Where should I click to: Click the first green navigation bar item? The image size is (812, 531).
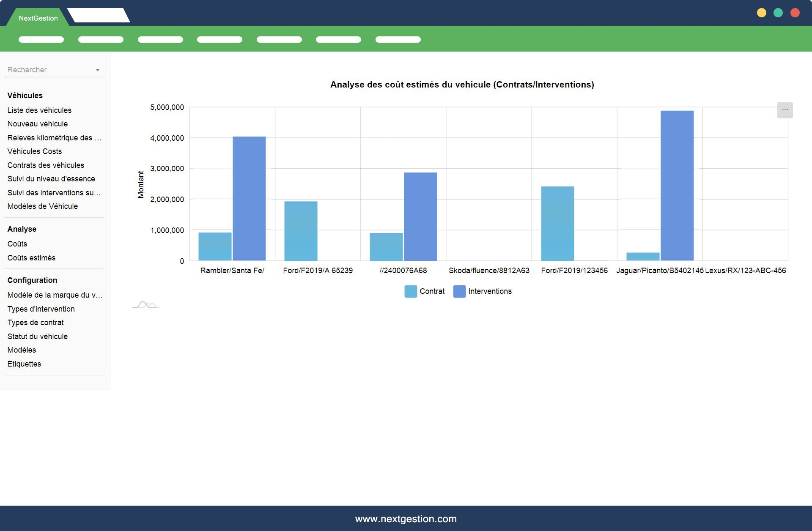tap(41, 40)
